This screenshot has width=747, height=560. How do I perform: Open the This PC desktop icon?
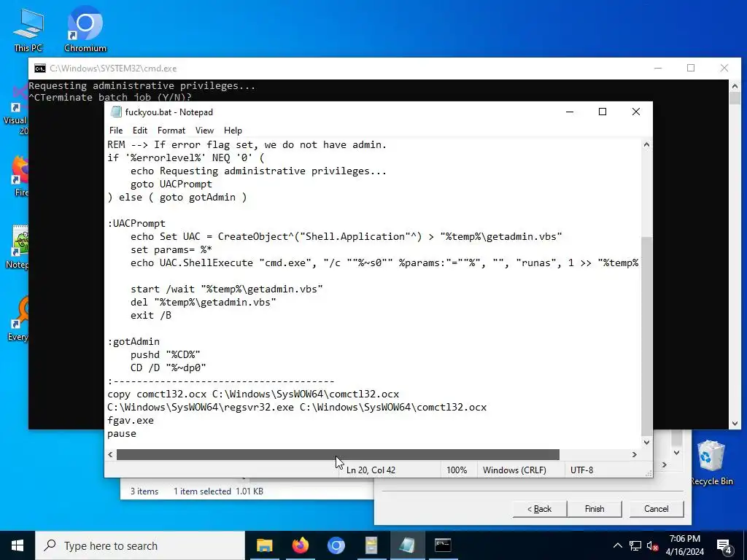(x=28, y=29)
